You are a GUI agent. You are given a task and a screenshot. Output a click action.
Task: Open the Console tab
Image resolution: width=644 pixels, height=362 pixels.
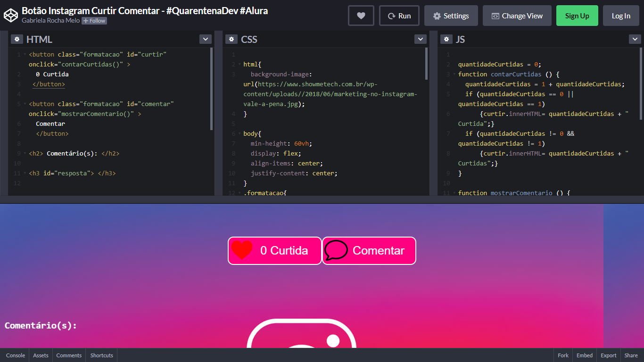click(15, 355)
